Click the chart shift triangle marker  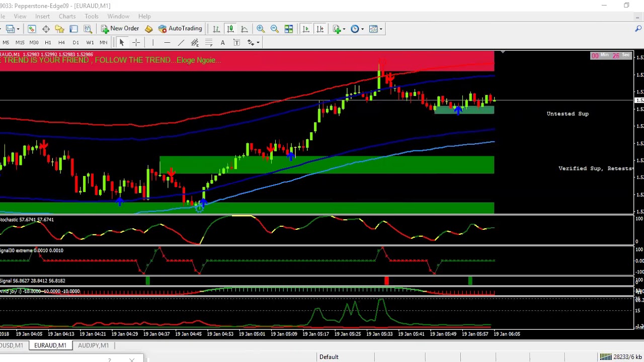click(x=502, y=52)
